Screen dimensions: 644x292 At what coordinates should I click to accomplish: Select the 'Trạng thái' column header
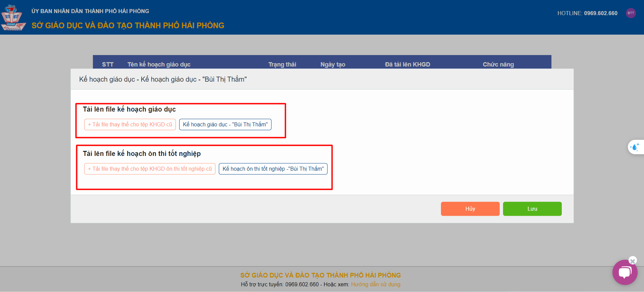282,64
